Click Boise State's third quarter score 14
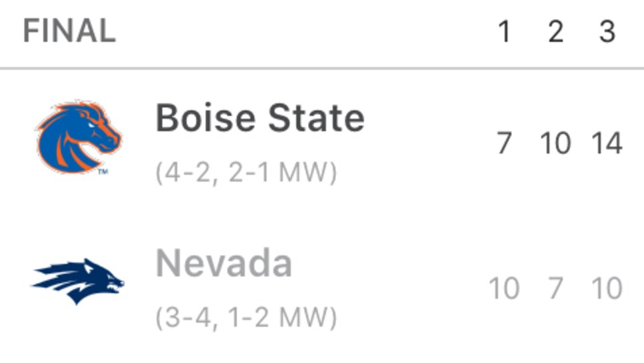 click(607, 143)
